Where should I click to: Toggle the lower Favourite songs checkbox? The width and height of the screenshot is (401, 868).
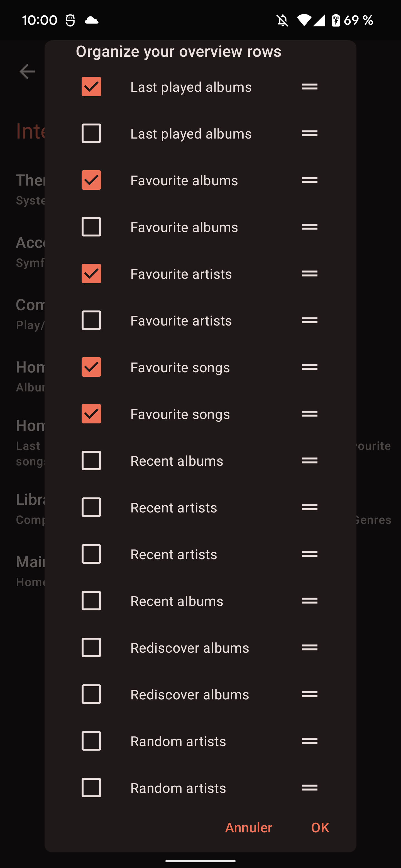pyautogui.click(x=91, y=413)
